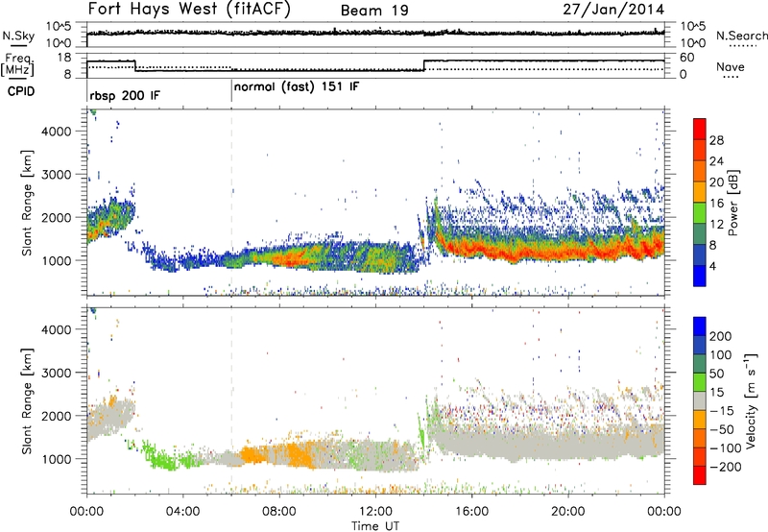Screen dimensions: 768x532
Task: Click the Velocity panel 'Slant Range [km]' title
Action: pos(27,400)
